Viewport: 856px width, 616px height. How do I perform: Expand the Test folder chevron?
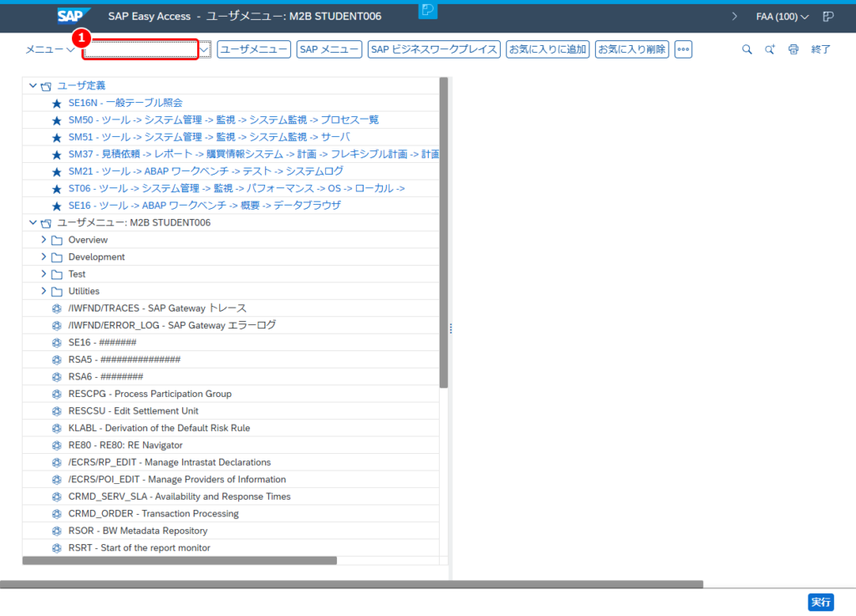pos(43,274)
